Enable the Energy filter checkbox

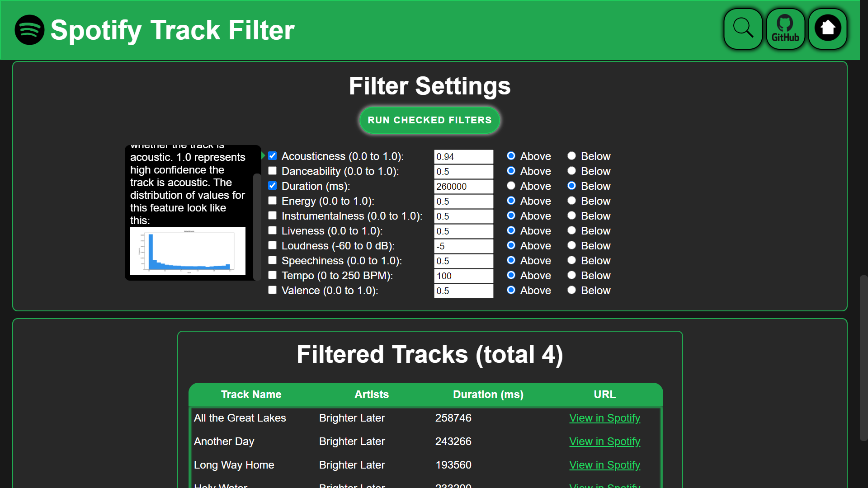[272, 201]
